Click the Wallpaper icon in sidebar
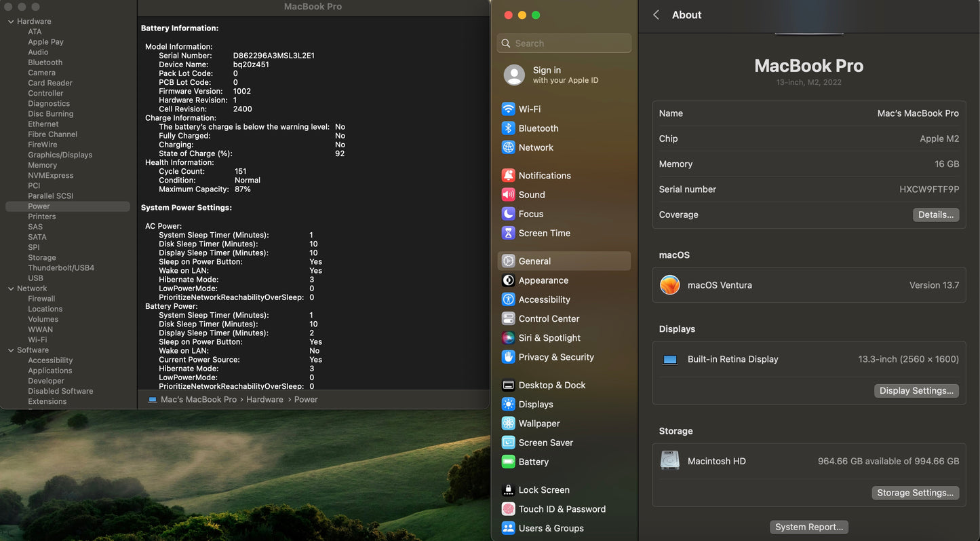This screenshot has height=541, width=980. [508, 424]
